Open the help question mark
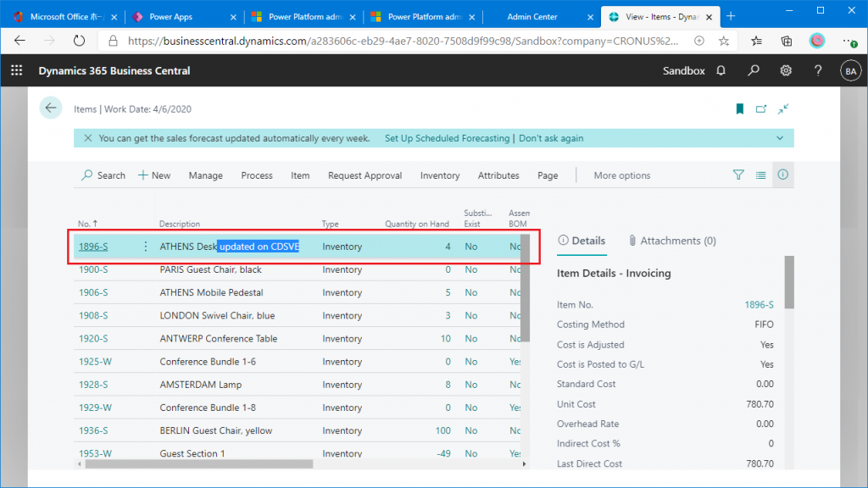 point(818,70)
